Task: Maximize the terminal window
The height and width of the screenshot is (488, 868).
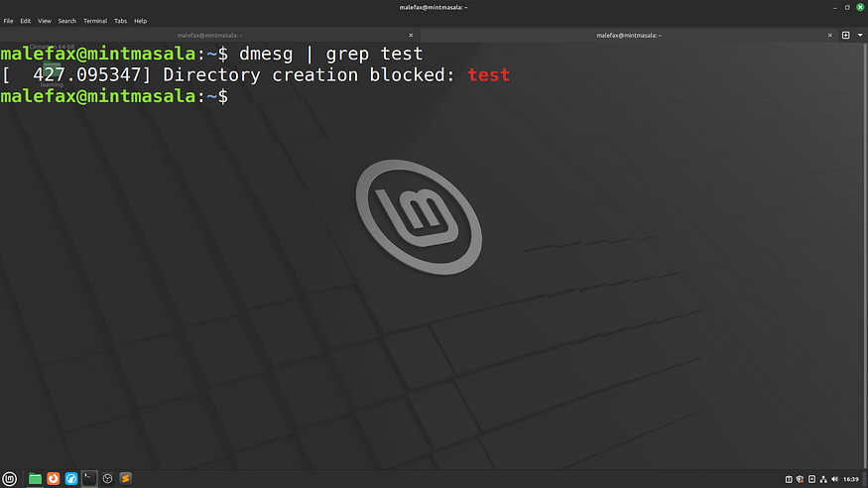Action: click(847, 7)
